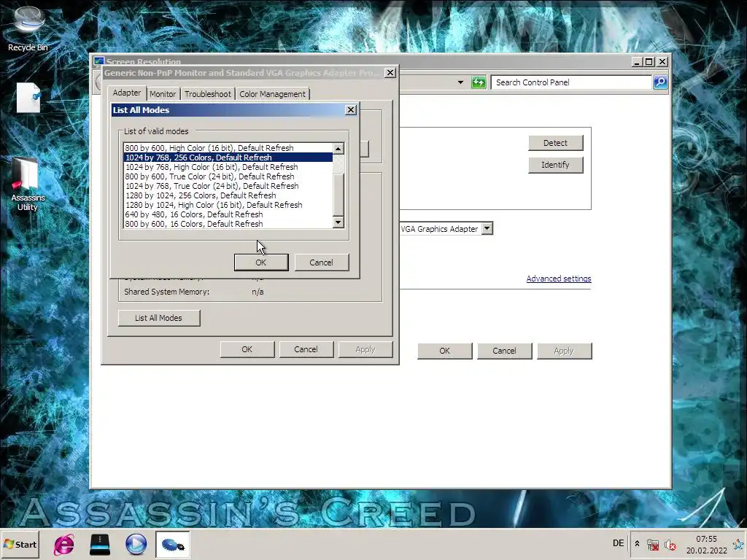This screenshot has width=747, height=560.
Task: Select 1280 by 1024, 256 Colors mode
Action: point(228,195)
